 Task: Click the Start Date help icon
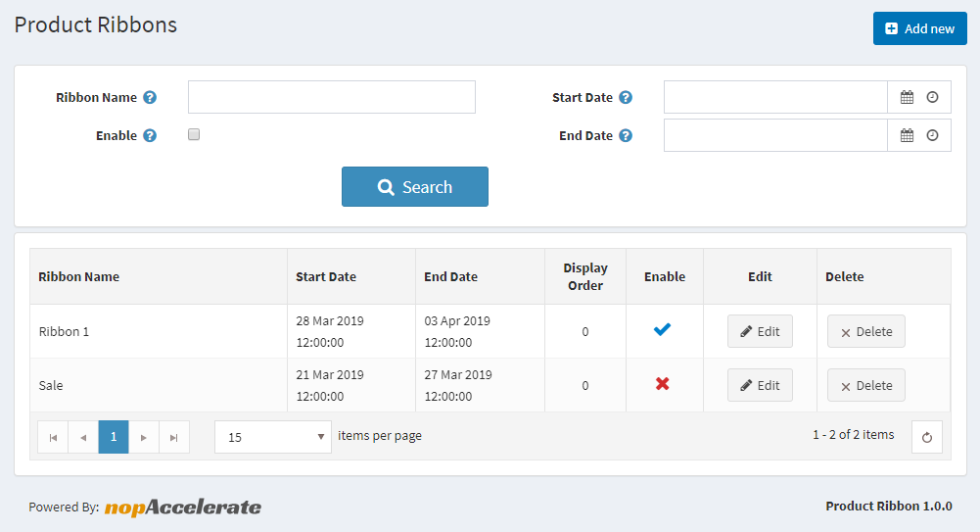tap(626, 98)
